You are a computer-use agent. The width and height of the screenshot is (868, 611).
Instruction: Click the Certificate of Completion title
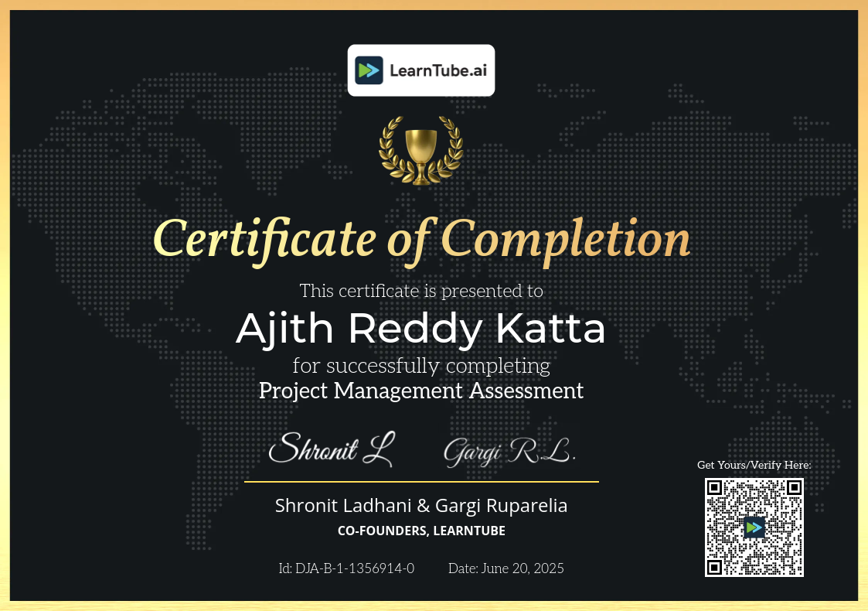tap(421, 238)
